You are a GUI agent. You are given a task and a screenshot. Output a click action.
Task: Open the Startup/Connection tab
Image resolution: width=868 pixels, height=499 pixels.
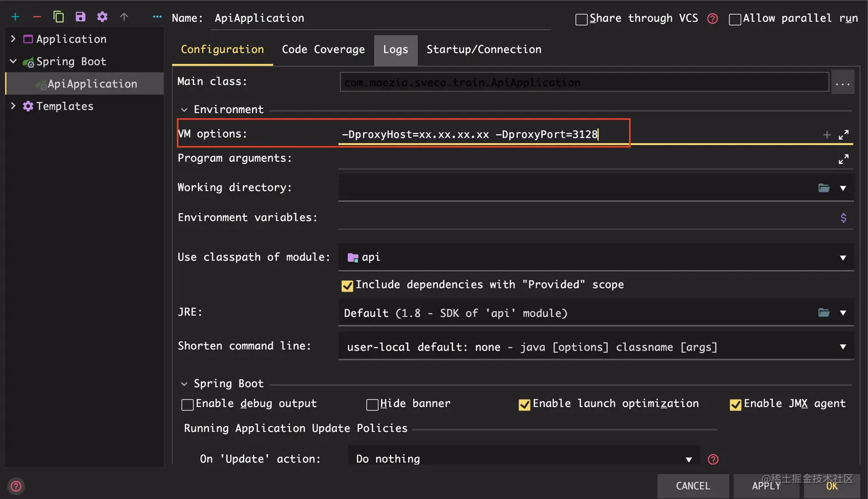[483, 50]
